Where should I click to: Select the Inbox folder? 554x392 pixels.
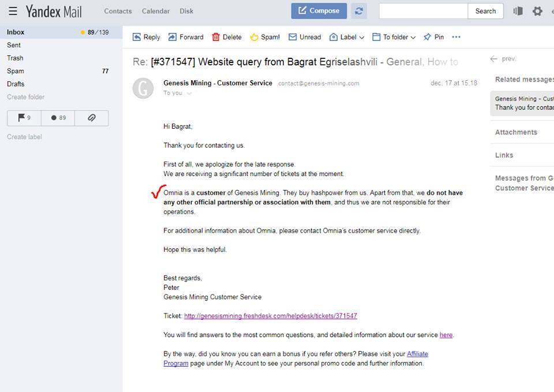pos(61,32)
